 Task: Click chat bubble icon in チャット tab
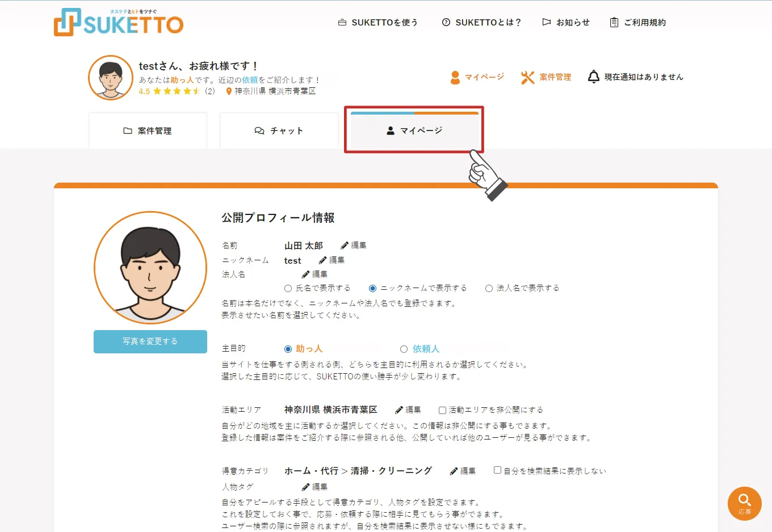[259, 130]
